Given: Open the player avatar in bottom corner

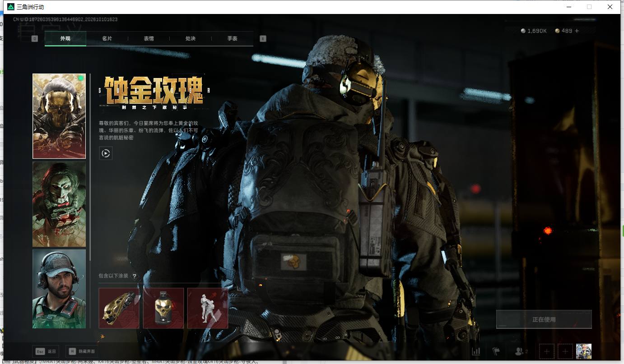Looking at the screenshot, I should tap(584, 351).
